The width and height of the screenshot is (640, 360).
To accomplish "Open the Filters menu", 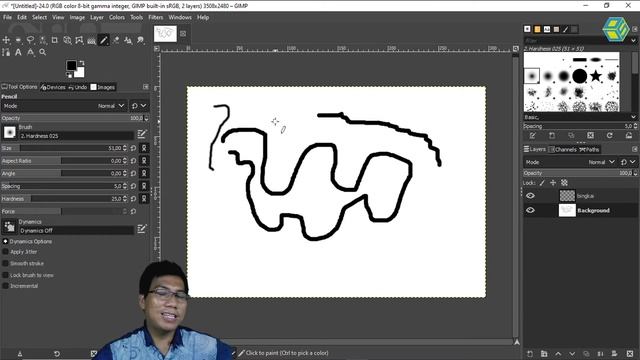I will [x=156, y=18].
